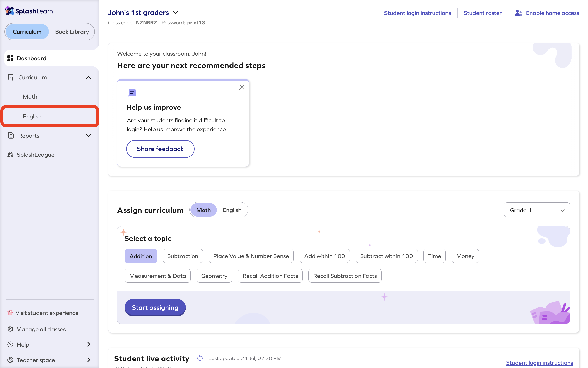Select the Add within 100 topic
Viewport: 588px width, 368px height.
pyautogui.click(x=325, y=256)
